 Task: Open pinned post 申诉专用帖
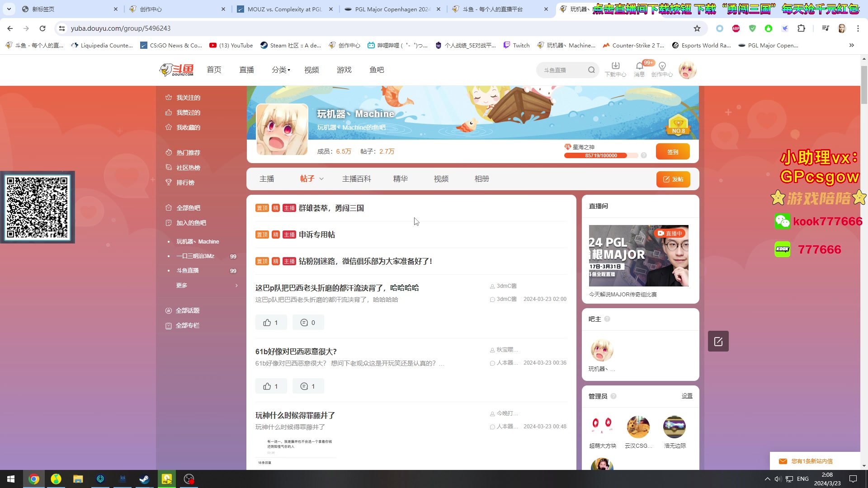click(317, 235)
